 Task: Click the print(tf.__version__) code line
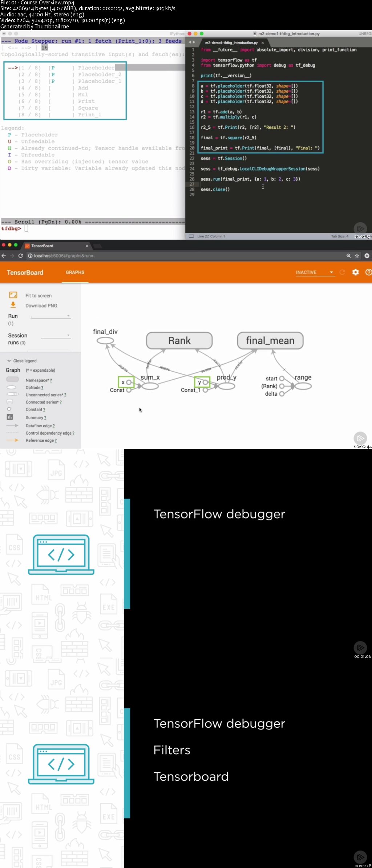coord(226,76)
